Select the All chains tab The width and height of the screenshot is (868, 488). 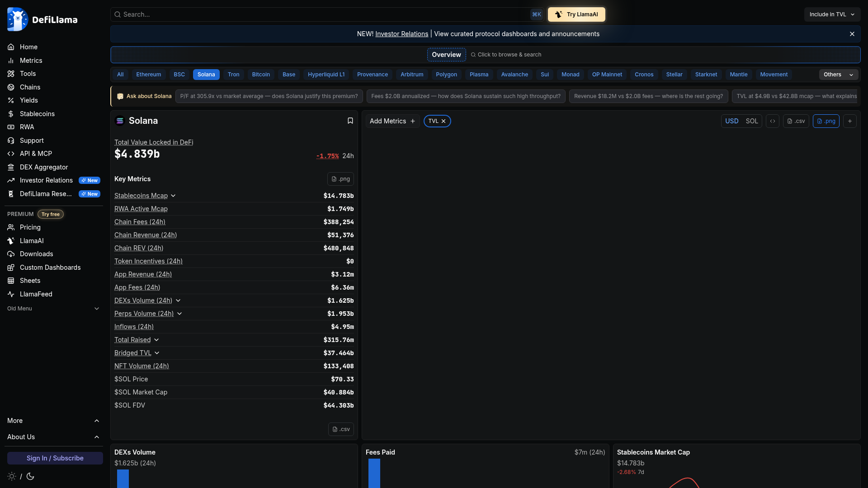point(120,75)
